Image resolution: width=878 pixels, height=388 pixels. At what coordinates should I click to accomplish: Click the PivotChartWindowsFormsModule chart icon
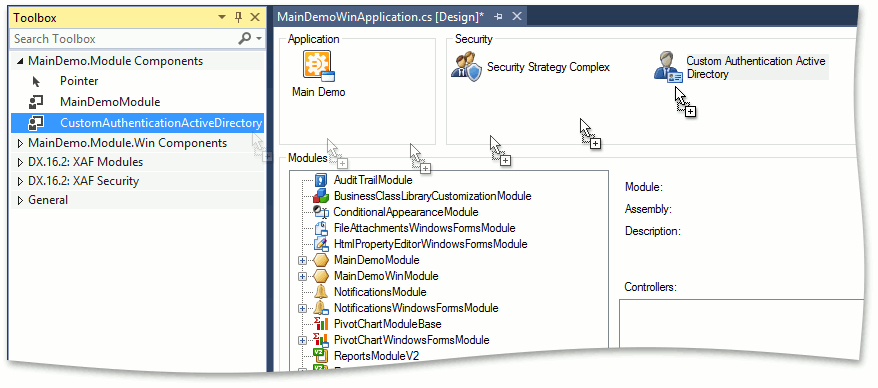[321, 340]
